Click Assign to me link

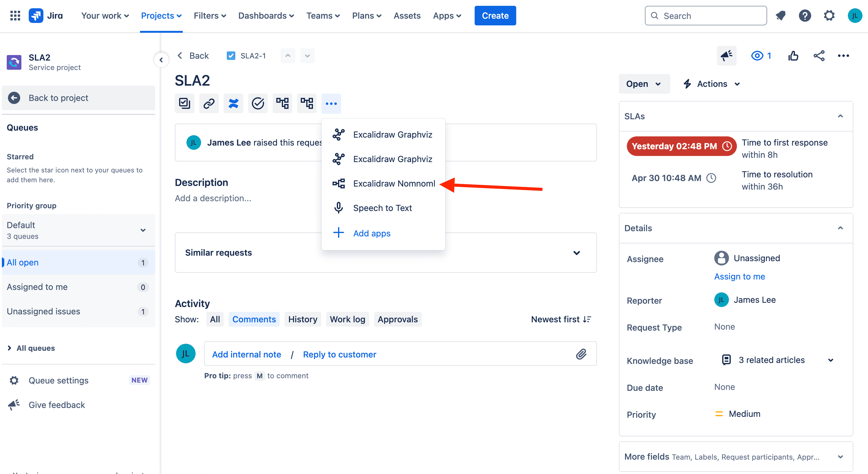coord(739,276)
